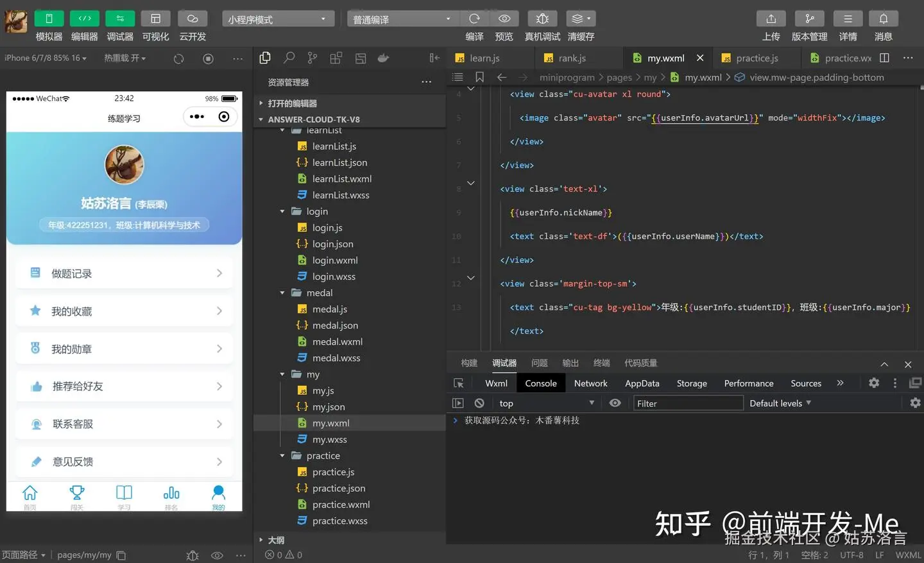This screenshot has width=924, height=563.
Task: Switch to practice.js editor tab
Action: point(757,58)
